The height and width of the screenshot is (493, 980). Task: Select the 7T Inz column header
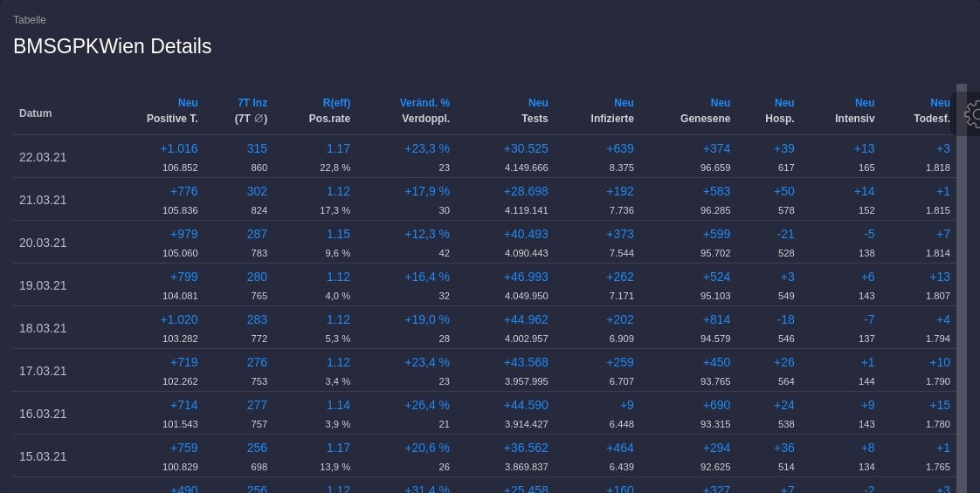click(252, 111)
